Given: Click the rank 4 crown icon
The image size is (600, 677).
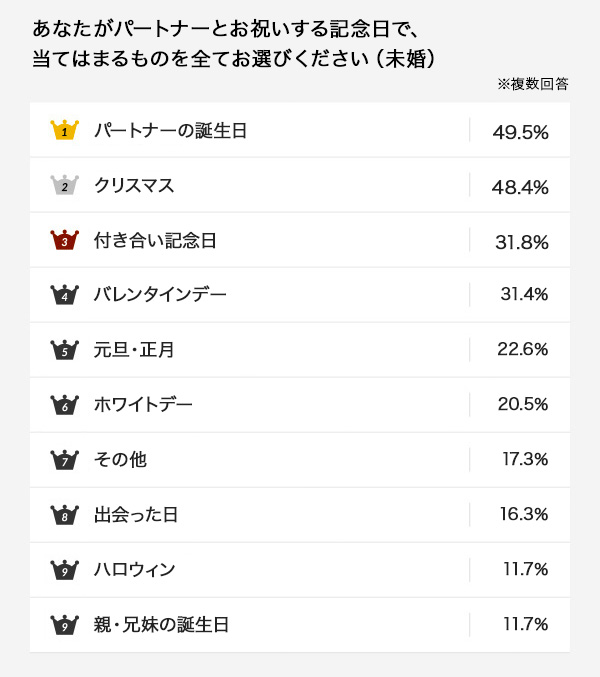Looking at the screenshot, I should (x=64, y=295).
